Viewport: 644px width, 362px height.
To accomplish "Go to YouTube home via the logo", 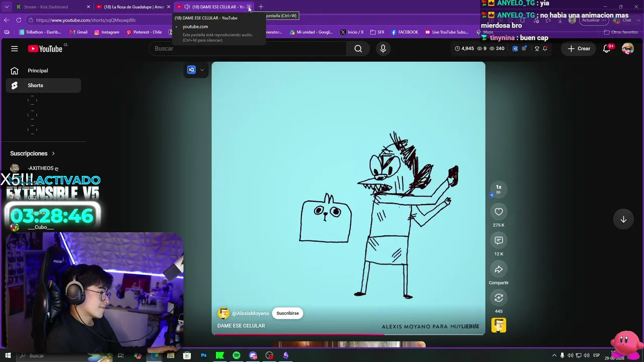I will click(x=45, y=49).
